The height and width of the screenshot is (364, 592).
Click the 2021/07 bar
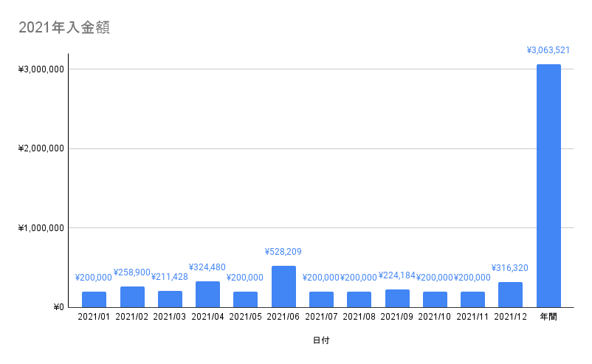point(321,300)
